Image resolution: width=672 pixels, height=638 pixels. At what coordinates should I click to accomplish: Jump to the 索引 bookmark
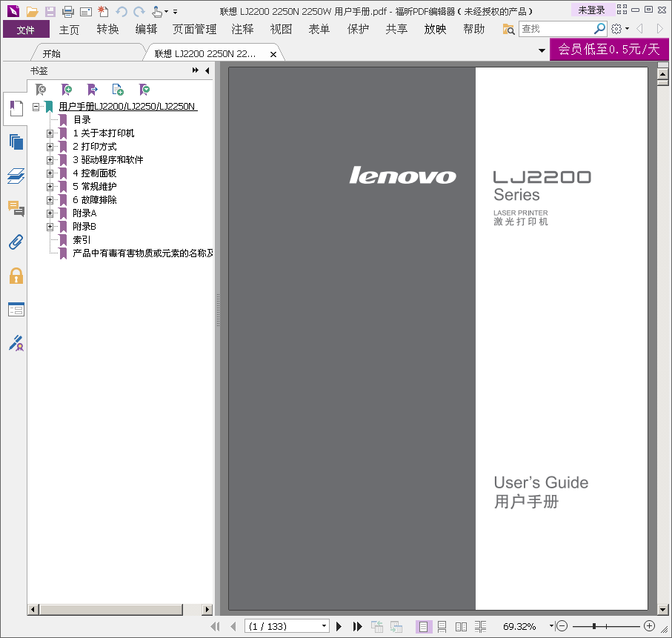[81, 239]
